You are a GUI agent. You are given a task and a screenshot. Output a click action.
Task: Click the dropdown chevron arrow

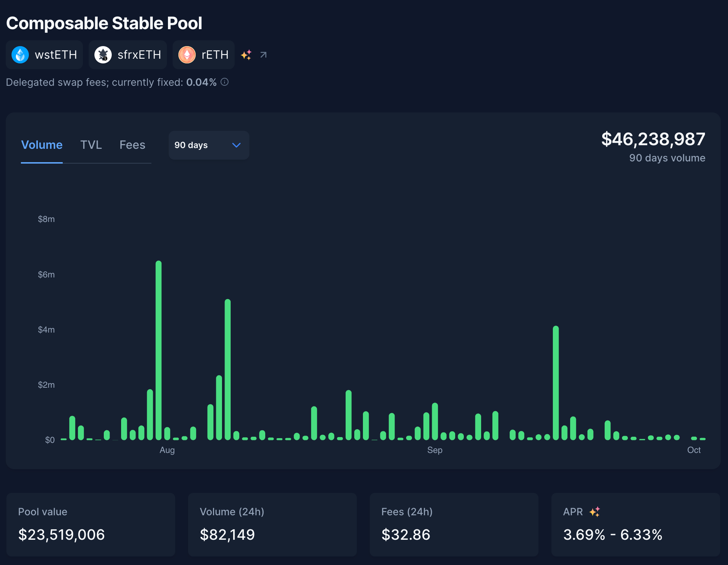point(236,145)
